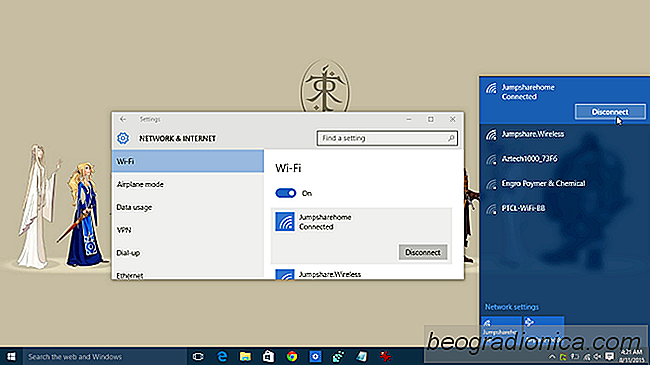Open the Windows Store from taskbar

point(268,356)
